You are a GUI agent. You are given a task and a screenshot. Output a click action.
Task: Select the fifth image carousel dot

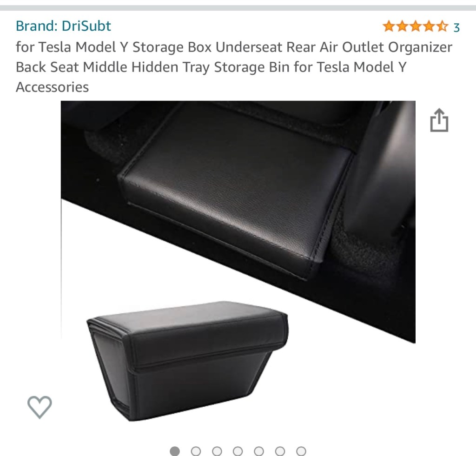(x=259, y=451)
